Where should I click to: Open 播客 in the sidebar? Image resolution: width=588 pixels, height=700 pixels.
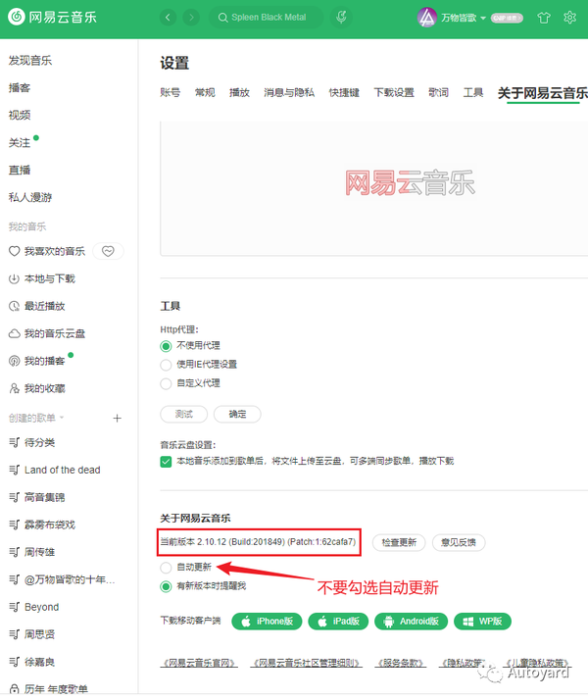click(20, 88)
